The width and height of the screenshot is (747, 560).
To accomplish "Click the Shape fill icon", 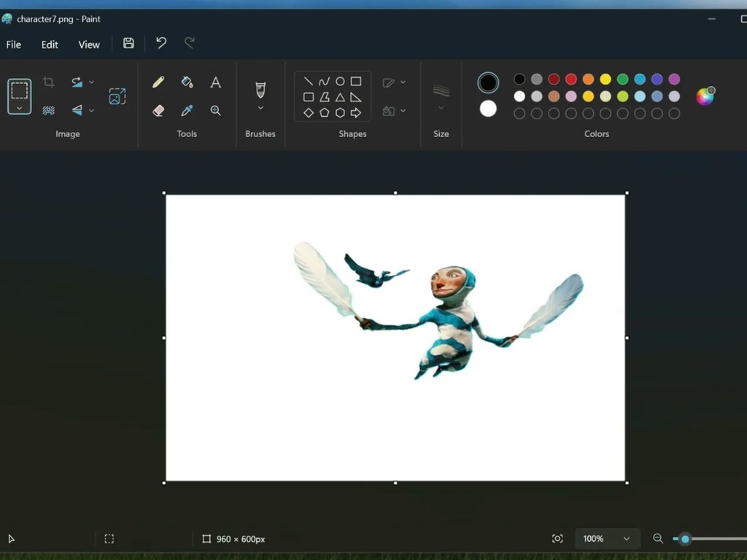I will pos(388,111).
